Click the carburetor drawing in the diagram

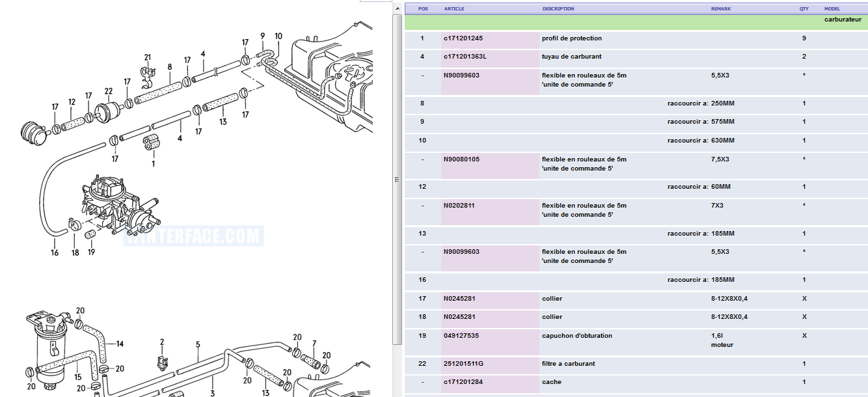pyautogui.click(x=120, y=205)
